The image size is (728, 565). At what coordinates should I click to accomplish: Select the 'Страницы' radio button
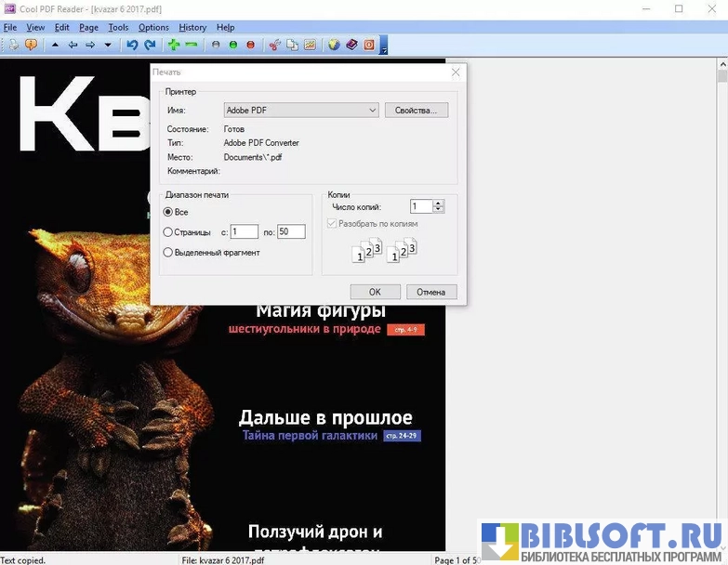click(x=168, y=232)
